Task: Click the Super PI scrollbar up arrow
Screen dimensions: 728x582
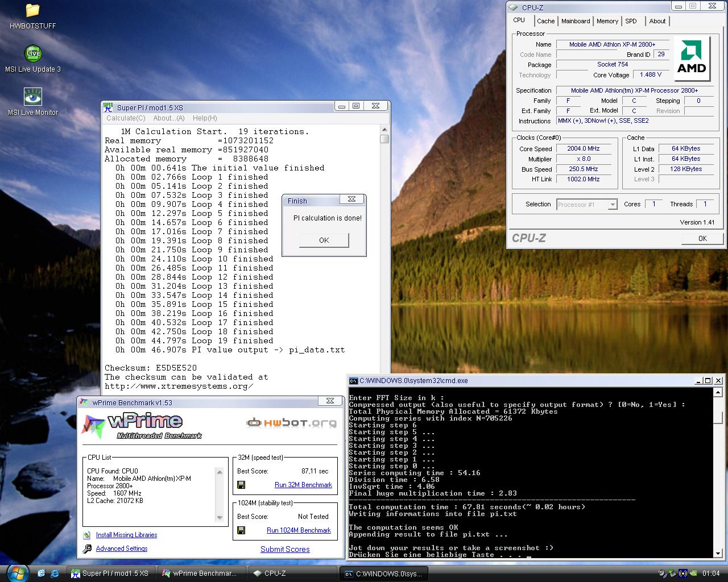Action: 384,130
